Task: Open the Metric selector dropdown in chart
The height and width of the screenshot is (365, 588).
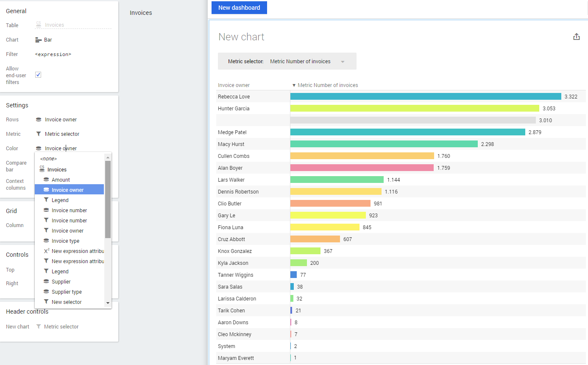Action: point(307,62)
